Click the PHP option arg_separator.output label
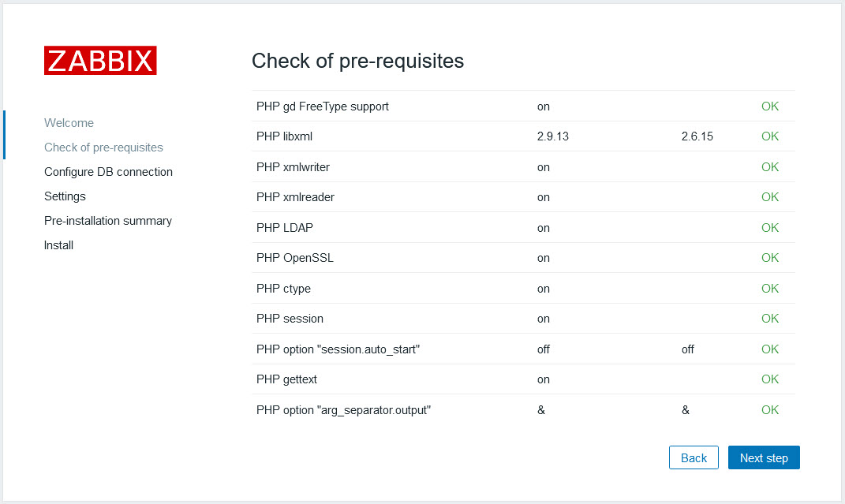The image size is (845, 504). coord(343,410)
